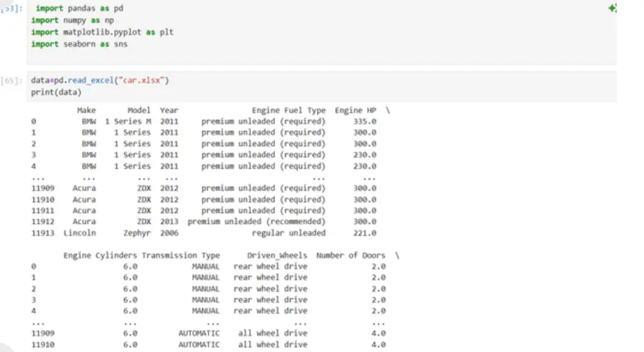Click the '335.0' Engine HP value
Image resolution: width=644 pixels, height=352 pixels.
pos(365,121)
